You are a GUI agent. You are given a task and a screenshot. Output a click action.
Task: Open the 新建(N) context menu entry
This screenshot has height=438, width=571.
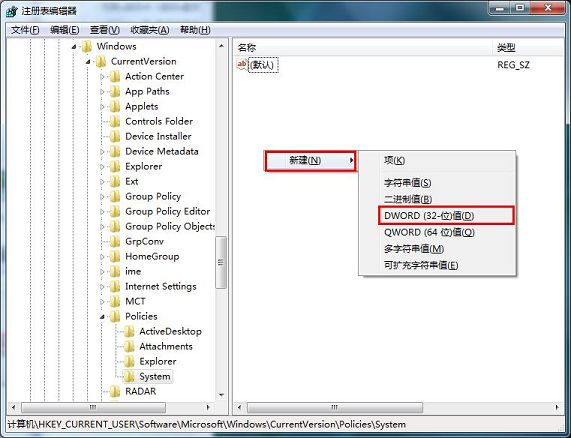coord(310,161)
